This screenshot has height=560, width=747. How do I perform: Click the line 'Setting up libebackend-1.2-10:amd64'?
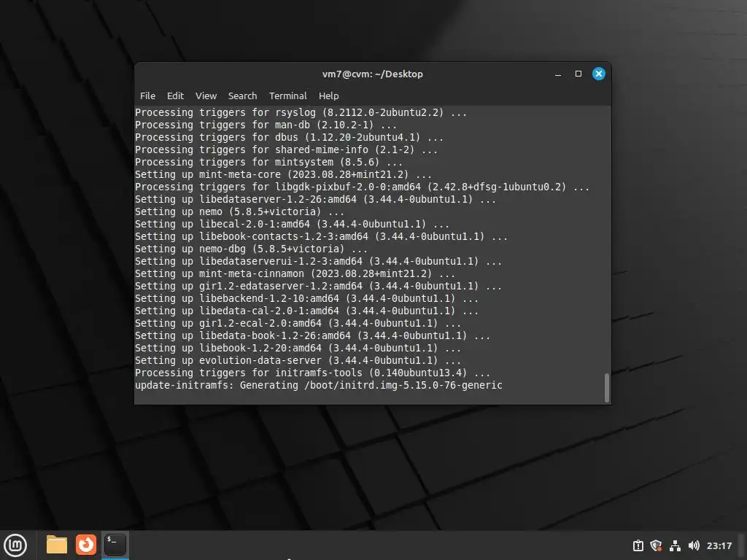306,298
